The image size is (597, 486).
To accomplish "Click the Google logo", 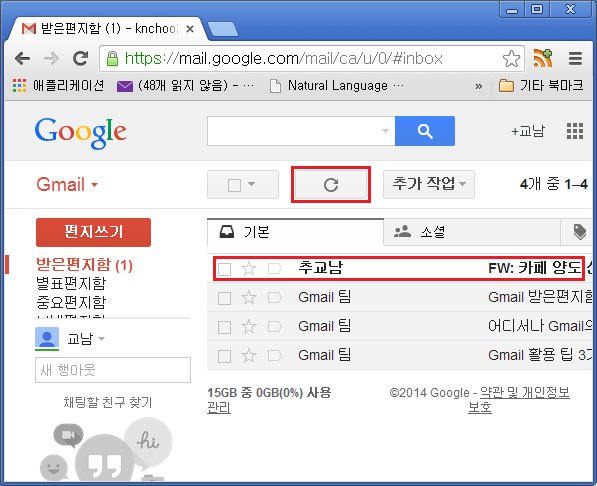I will (80, 132).
